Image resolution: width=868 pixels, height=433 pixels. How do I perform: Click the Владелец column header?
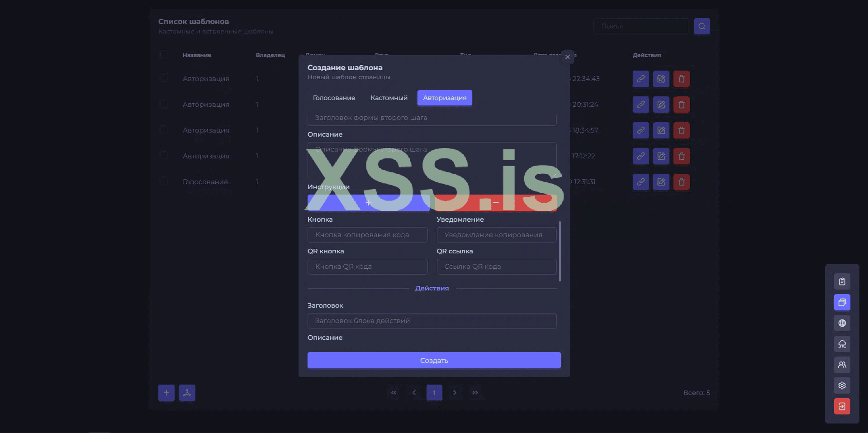tap(270, 55)
